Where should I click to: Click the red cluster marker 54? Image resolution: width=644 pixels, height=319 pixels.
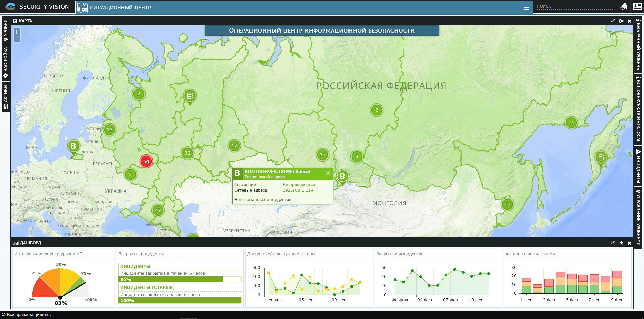tap(146, 161)
